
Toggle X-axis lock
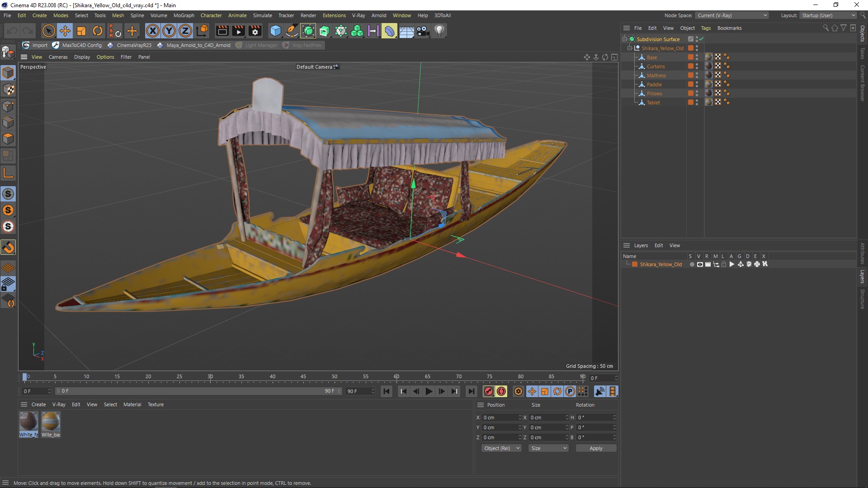click(x=153, y=31)
